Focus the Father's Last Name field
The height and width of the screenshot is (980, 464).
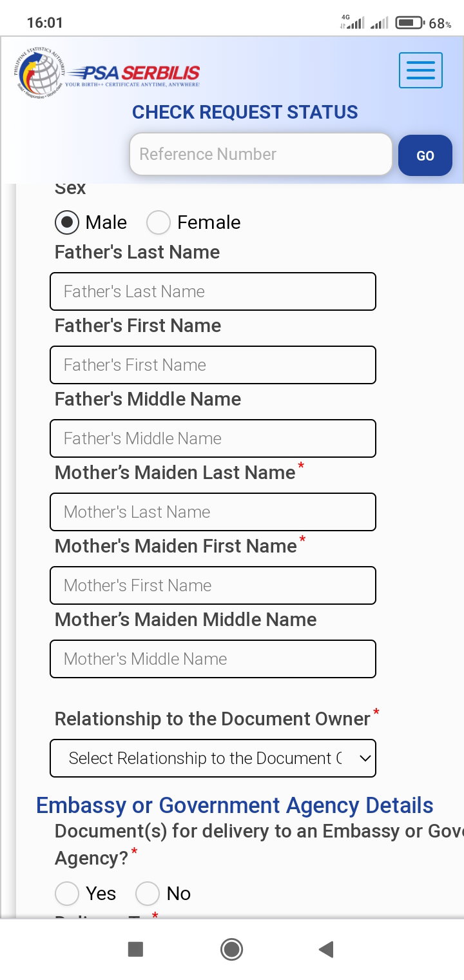click(x=213, y=291)
